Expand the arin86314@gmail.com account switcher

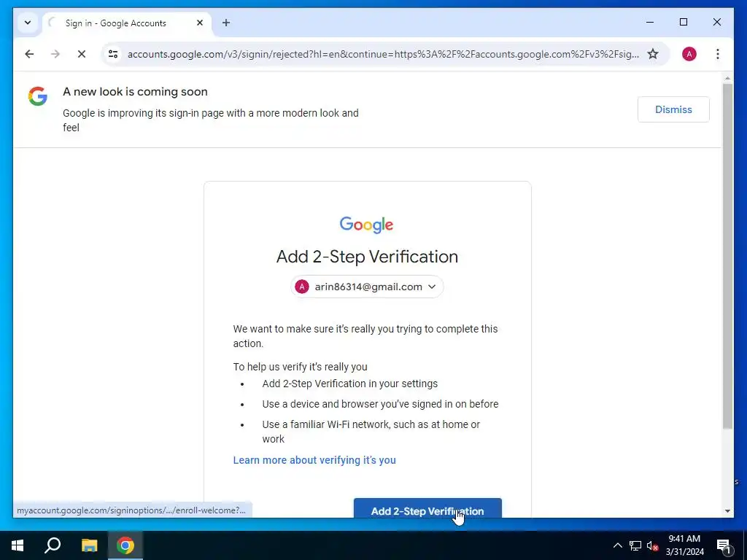[x=367, y=287]
